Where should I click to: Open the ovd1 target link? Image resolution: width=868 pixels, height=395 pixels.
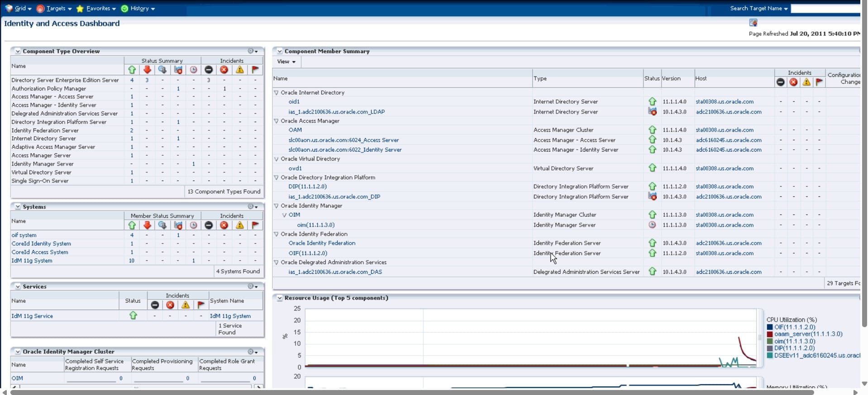(x=295, y=168)
